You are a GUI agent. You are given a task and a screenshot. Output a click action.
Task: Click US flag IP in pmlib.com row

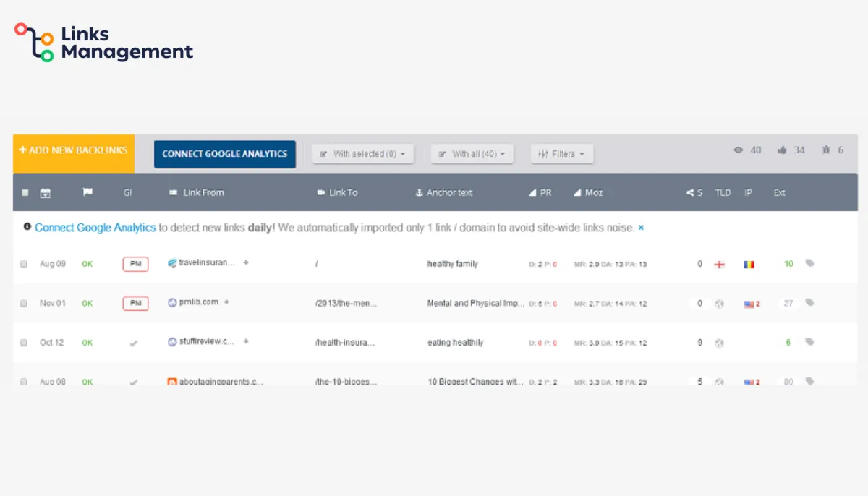pos(749,304)
